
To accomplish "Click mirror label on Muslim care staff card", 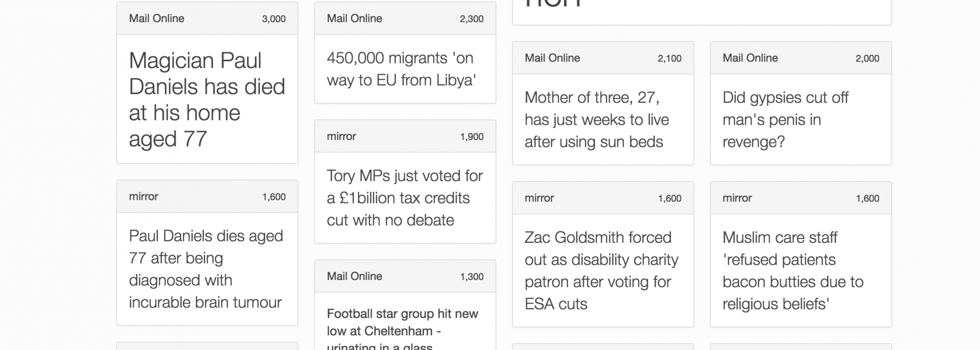I will click(x=737, y=198).
